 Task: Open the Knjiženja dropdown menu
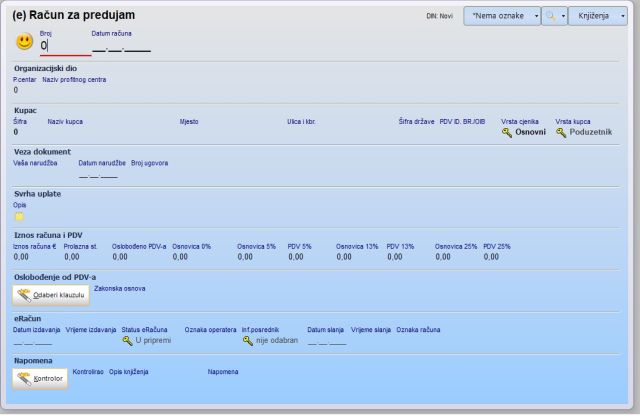click(597, 16)
